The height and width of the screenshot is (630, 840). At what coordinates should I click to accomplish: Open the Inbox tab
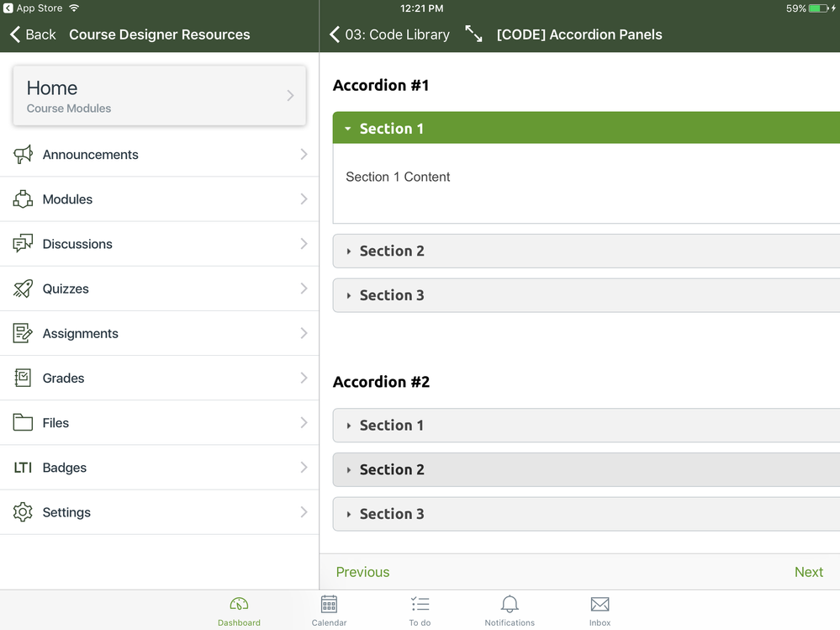click(x=600, y=611)
